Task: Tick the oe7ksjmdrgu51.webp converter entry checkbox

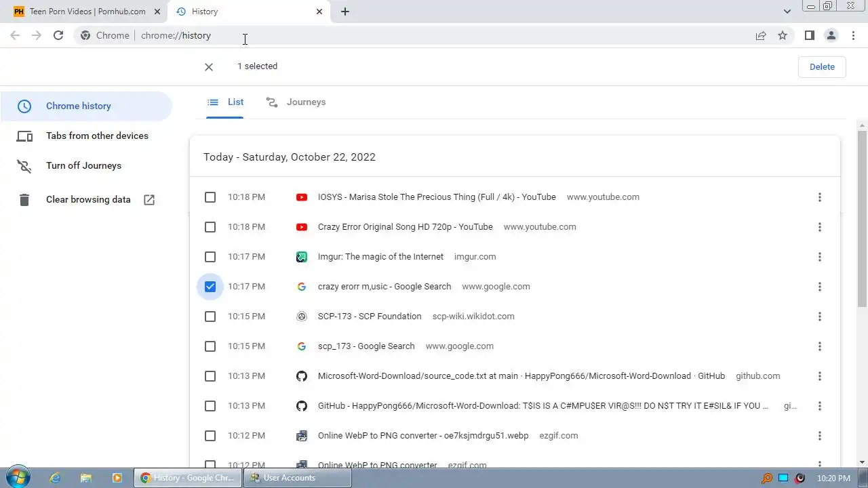Action: (210, 436)
